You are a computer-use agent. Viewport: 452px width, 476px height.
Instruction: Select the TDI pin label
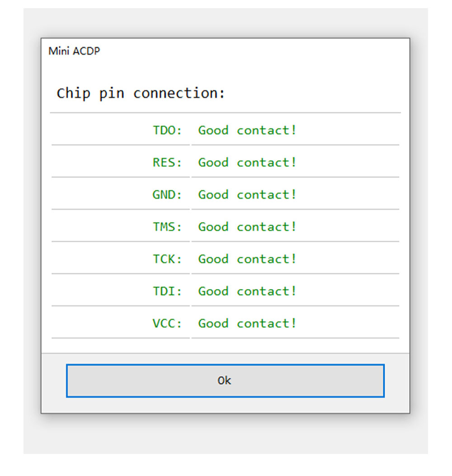click(167, 291)
